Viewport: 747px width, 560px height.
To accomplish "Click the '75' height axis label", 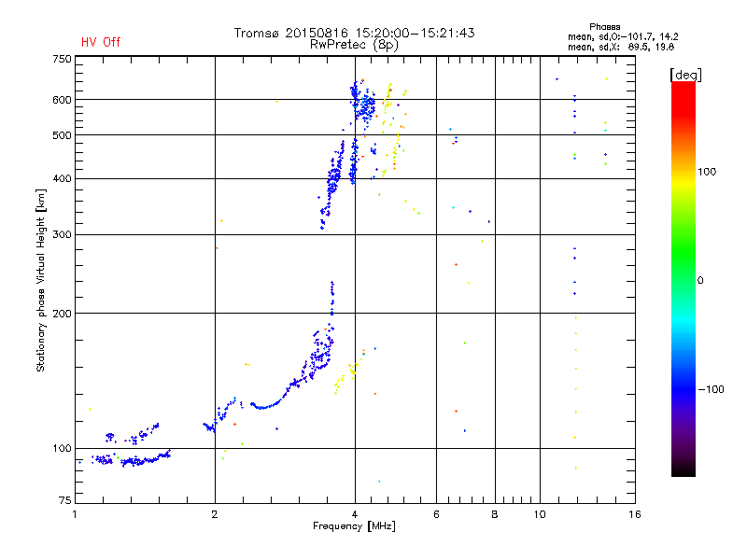I will coord(65,500).
